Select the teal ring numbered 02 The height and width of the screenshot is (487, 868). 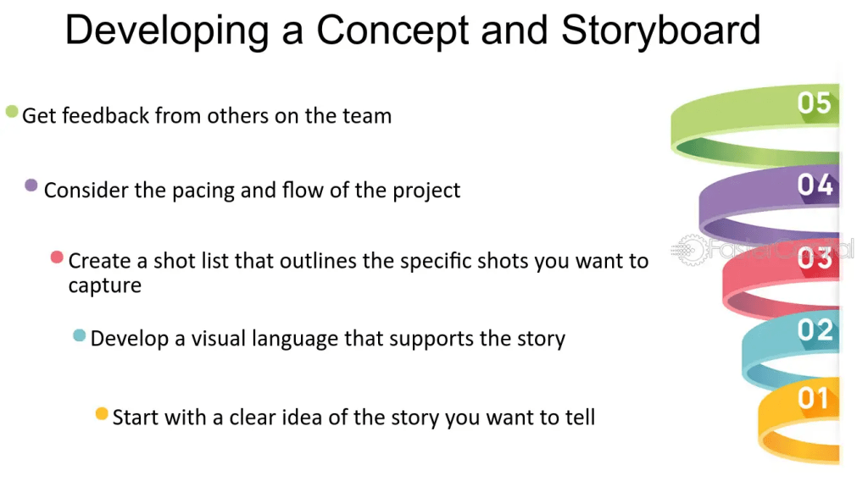[x=791, y=350]
